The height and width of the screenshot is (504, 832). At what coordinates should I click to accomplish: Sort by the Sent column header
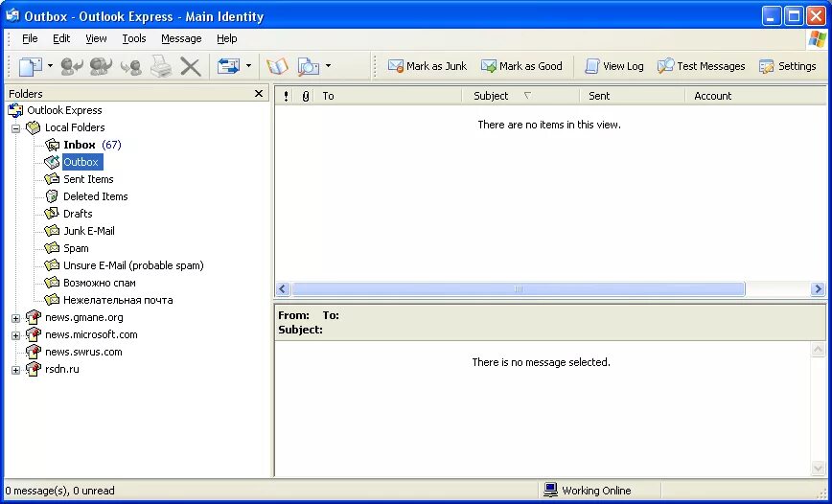[633, 96]
